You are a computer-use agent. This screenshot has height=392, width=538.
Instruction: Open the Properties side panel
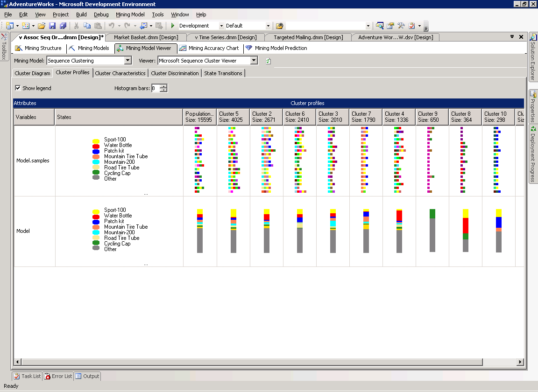pos(533,107)
